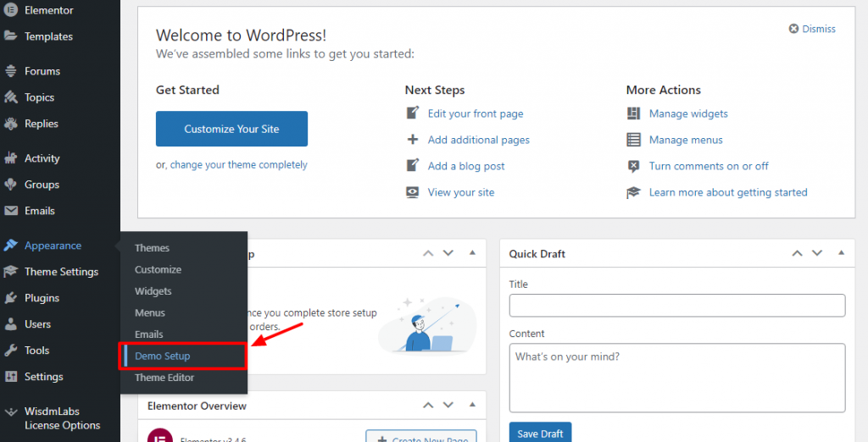Click the Edit your front page icon
Viewport: 868px width, 442px height.
point(413,113)
